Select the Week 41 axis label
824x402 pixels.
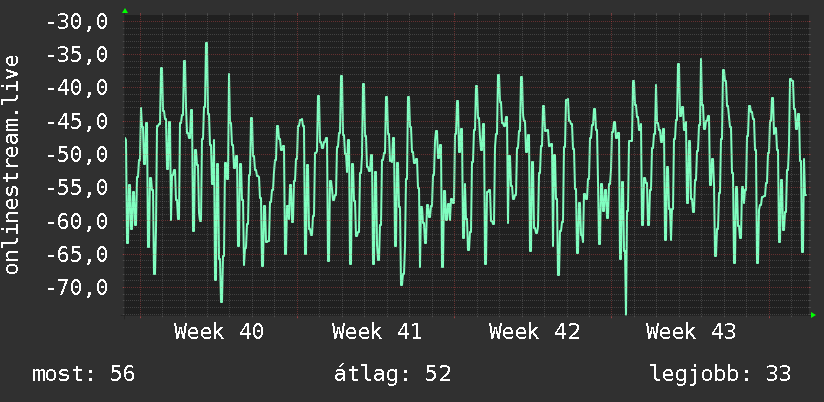pyautogui.click(x=377, y=332)
